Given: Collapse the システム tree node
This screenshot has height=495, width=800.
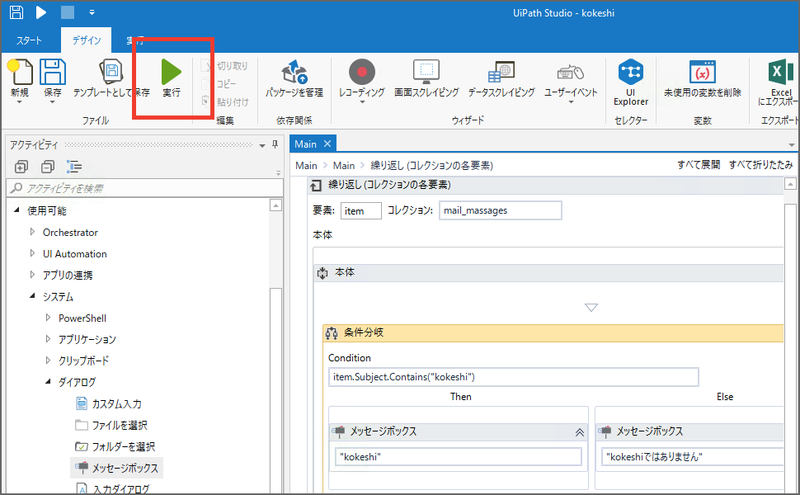Looking at the screenshot, I should click(x=33, y=296).
